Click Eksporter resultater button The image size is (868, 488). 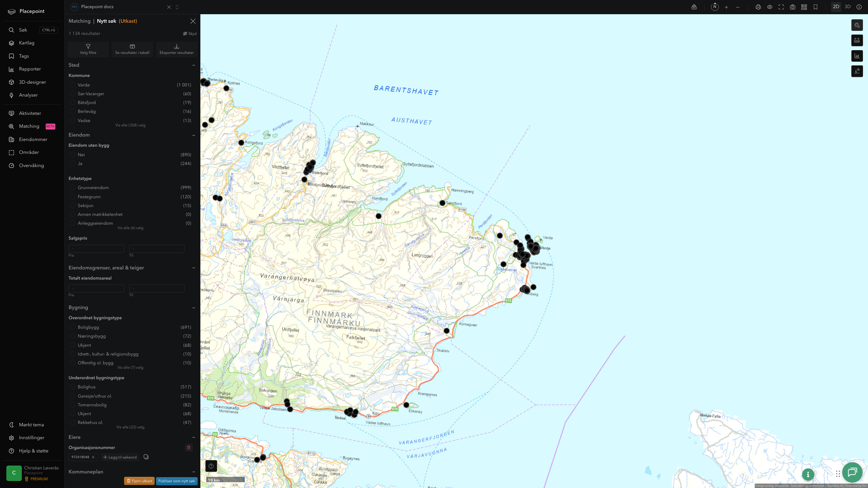pyautogui.click(x=177, y=49)
